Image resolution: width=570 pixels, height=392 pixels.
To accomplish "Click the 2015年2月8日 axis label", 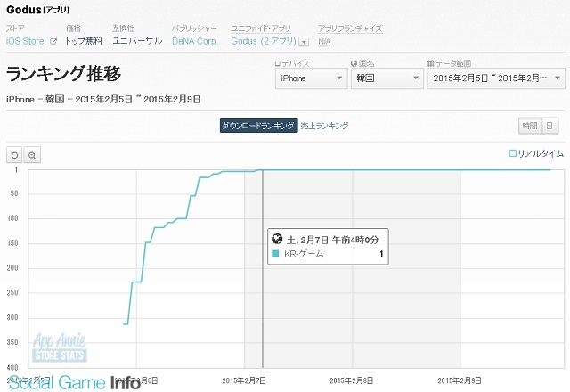I will coord(352,380).
